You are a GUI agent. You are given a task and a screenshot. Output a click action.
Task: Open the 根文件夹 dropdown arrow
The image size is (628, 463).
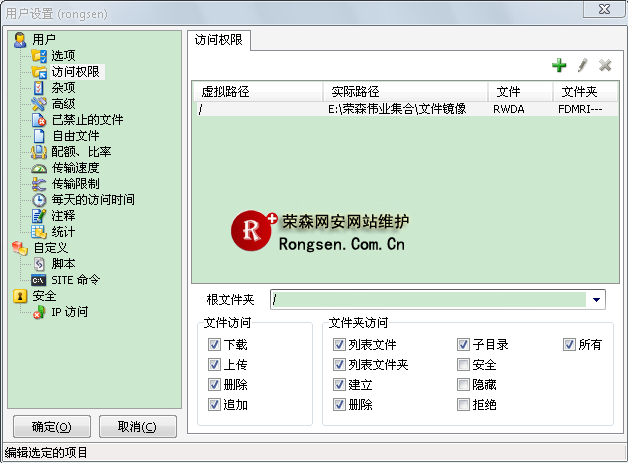(x=597, y=300)
